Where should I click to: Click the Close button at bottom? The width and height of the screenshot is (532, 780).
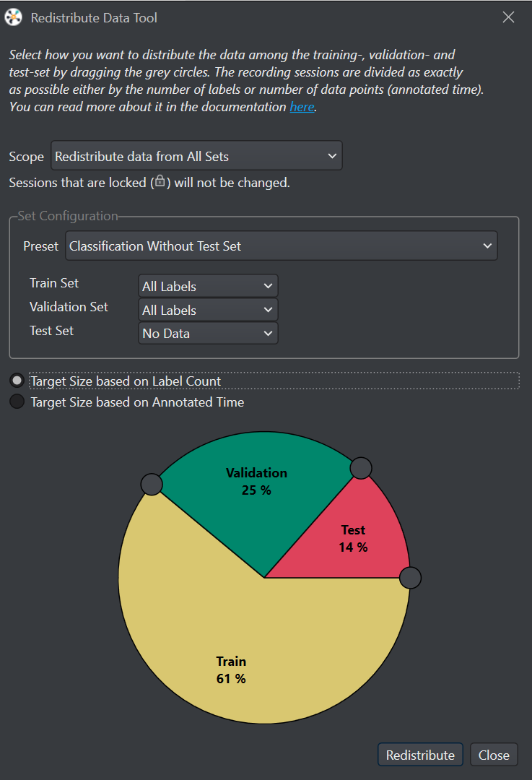494,755
